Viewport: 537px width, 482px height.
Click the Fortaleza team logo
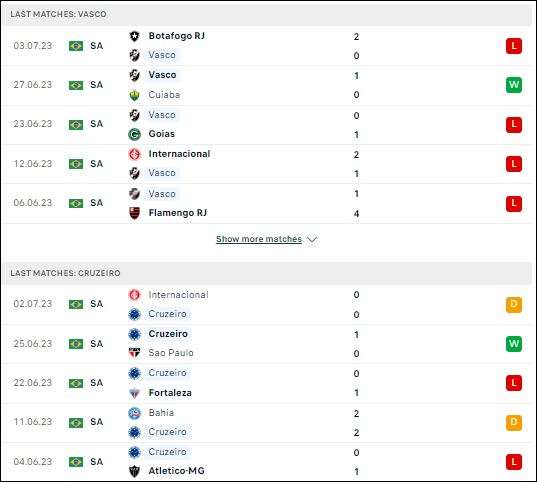134,393
